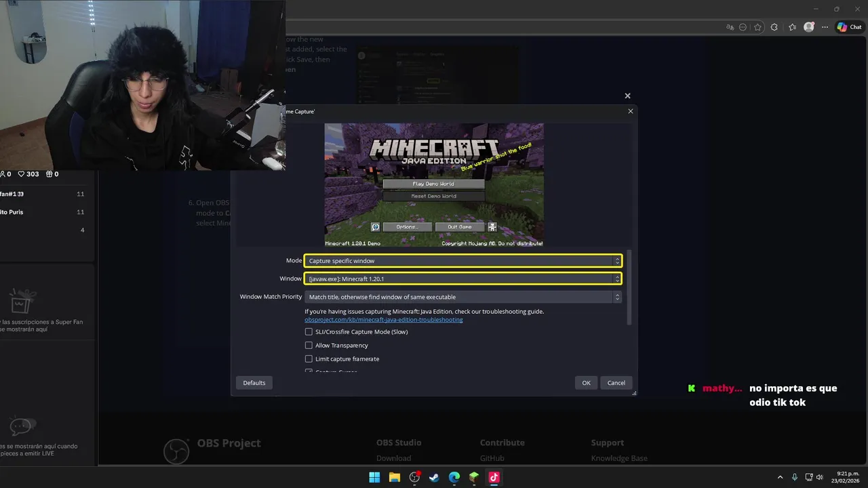868x488 pixels.
Task: Click Play Demo World in the preview
Action: [433, 184]
